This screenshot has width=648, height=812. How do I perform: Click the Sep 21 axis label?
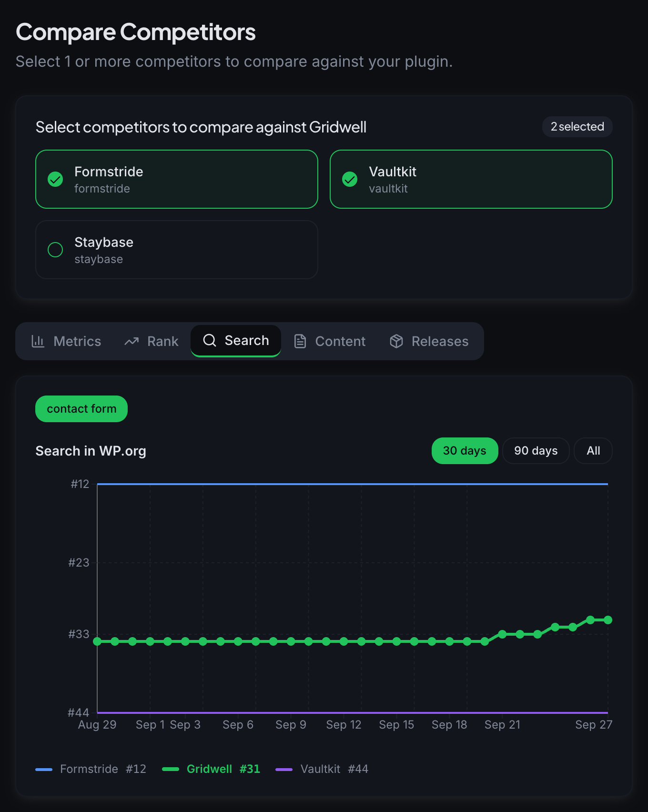pos(502,725)
